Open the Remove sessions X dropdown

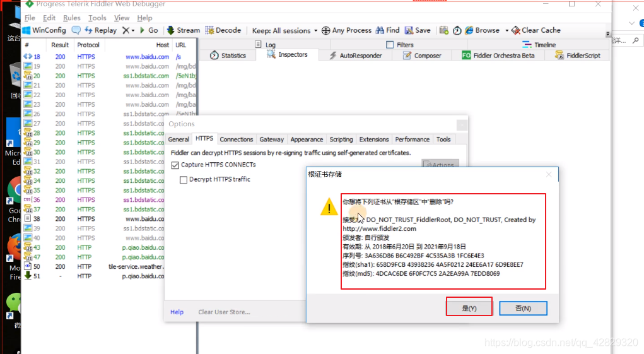click(129, 30)
